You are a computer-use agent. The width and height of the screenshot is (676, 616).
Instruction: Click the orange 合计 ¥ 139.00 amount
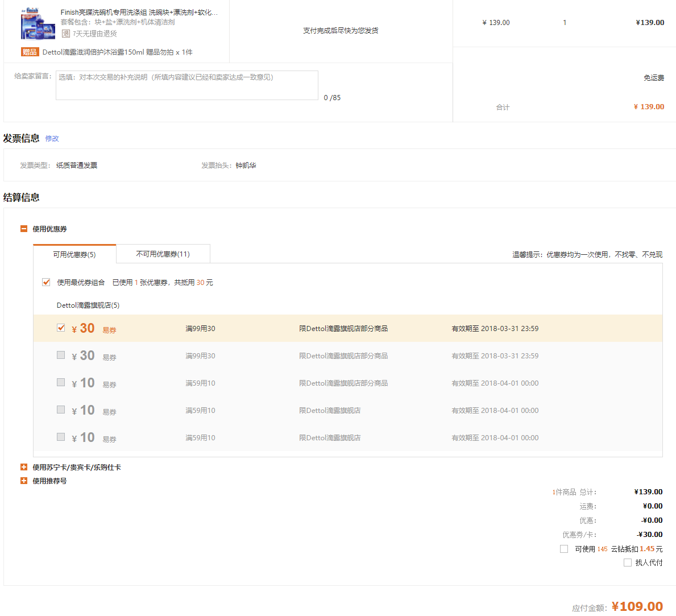[648, 107]
